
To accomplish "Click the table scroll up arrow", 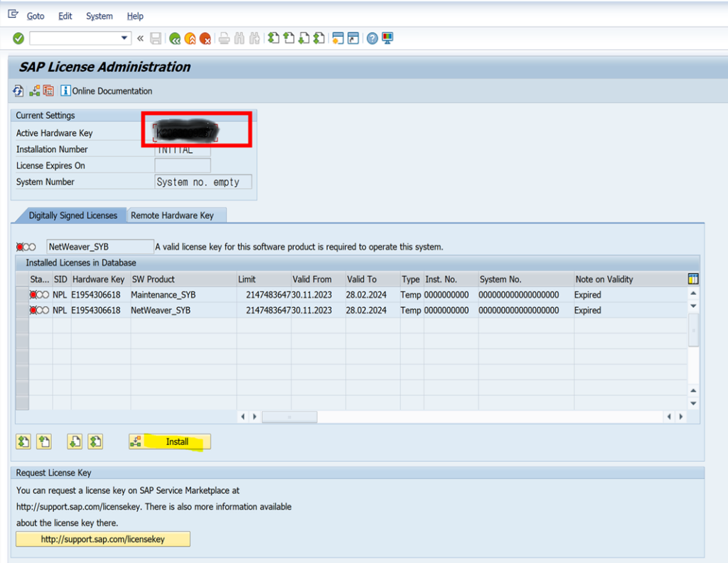I will coord(693,294).
